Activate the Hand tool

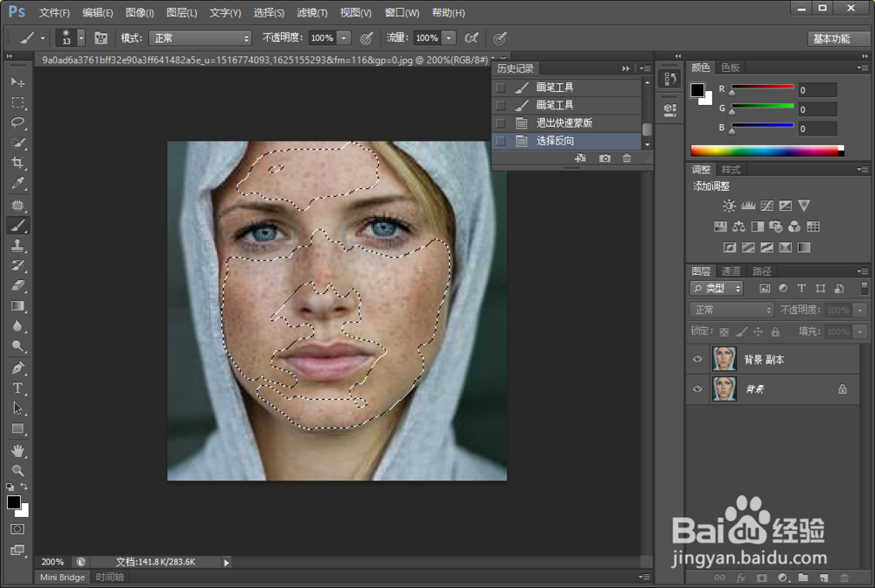(x=17, y=450)
